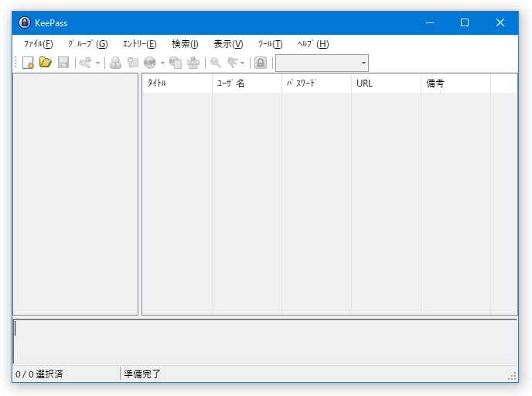Minimize the KeePass window

tap(430, 22)
